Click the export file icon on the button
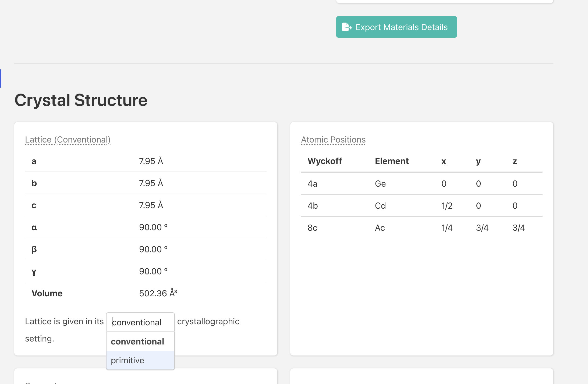The width and height of the screenshot is (588, 384). click(347, 27)
